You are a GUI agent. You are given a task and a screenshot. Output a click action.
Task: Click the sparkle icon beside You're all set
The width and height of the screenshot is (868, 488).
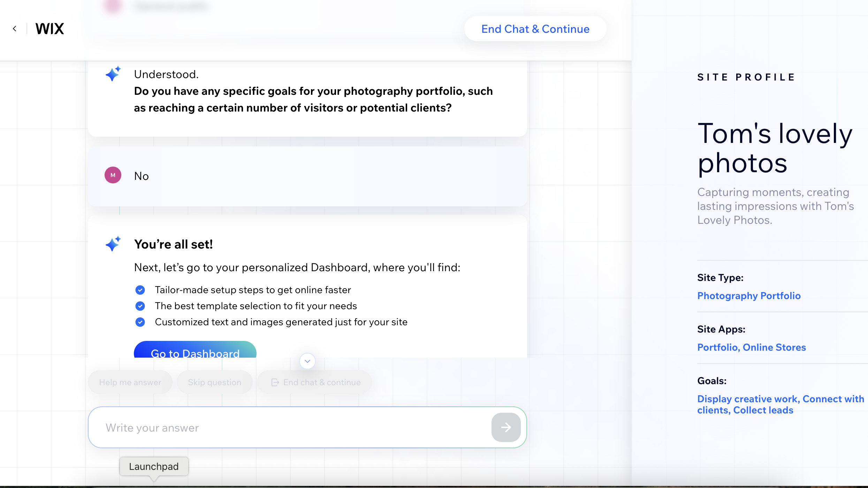[x=113, y=244]
